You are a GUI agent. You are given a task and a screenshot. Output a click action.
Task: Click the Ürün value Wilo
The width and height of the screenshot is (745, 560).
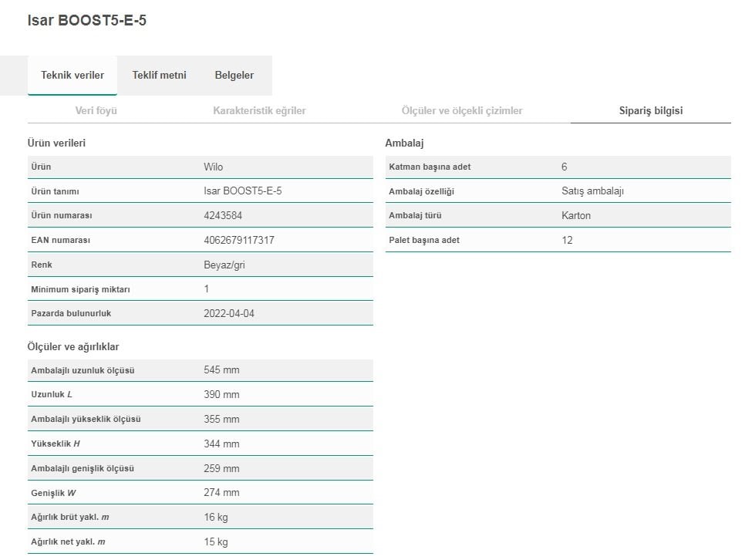(214, 167)
